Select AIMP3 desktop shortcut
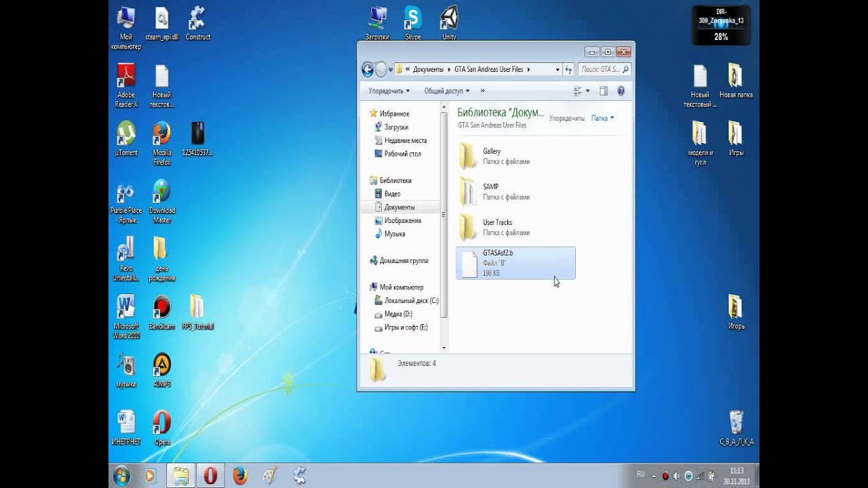The width and height of the screenshot is (868, 488). 162,370
